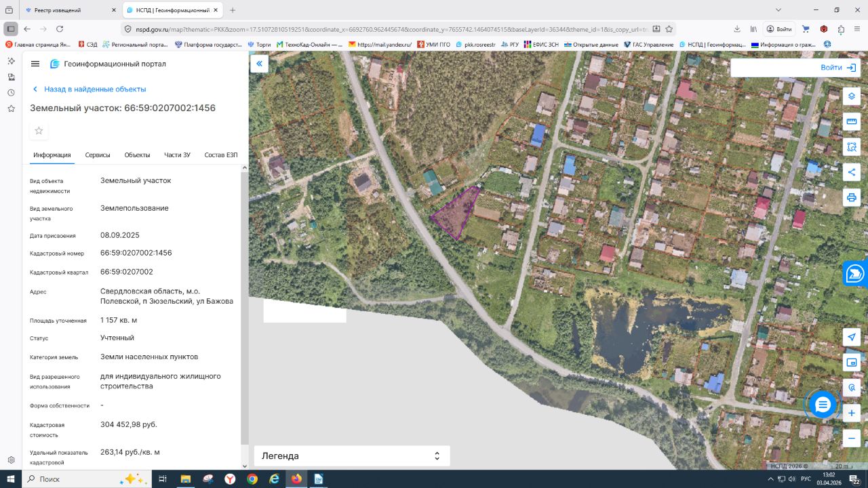868x488 pixels.
Task: Click Войти account button in Firefox toolbar
Action: click(779, 29)
